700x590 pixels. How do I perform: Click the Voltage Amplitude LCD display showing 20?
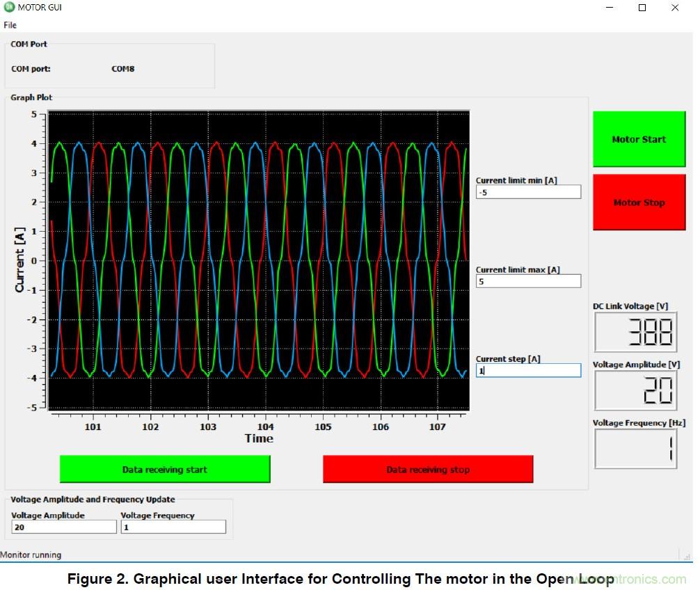[x=635, y=390]
